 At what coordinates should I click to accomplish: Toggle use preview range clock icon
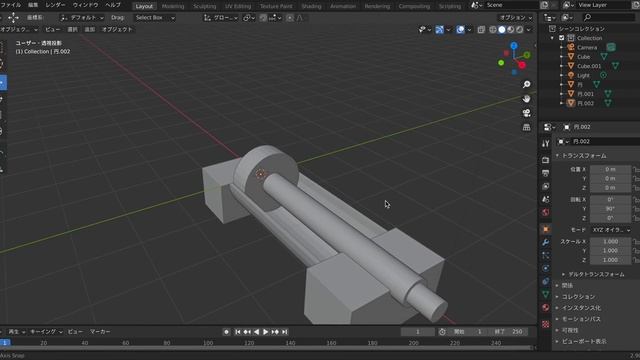coord(442,332)
